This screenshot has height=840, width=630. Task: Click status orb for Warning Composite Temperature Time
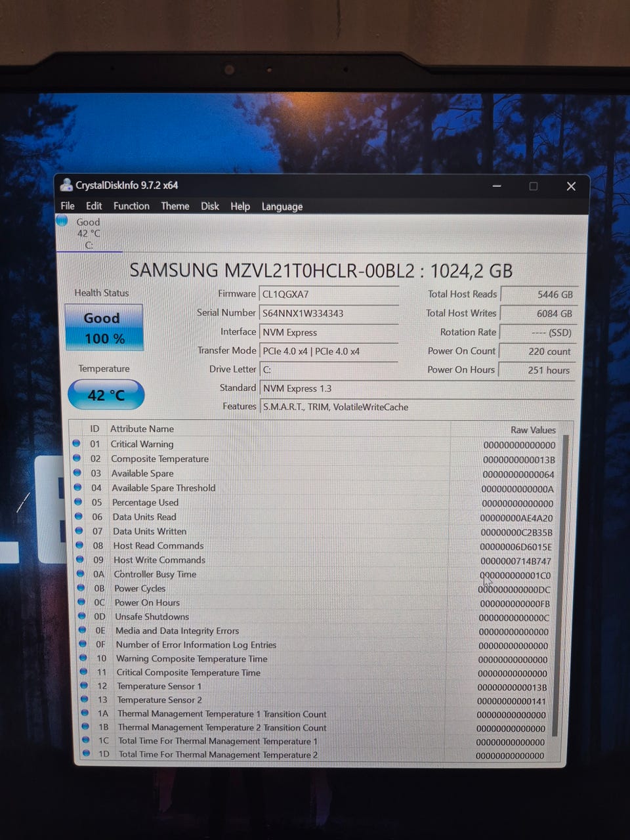pos(83,658)
